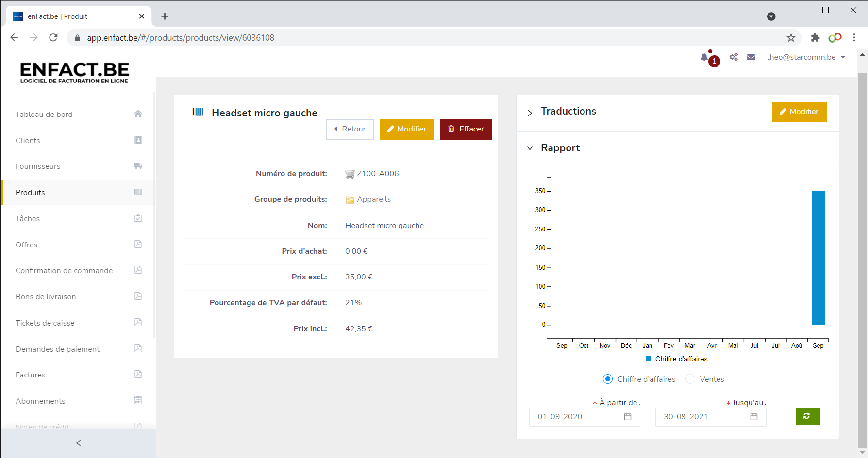Bookmark this page with the star icon
868x458 pixels.
[791, 38]
